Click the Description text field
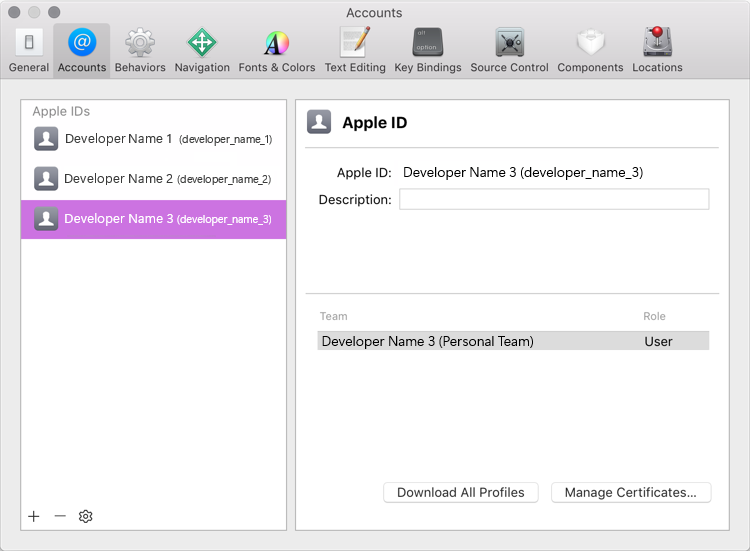 [554, 199]
